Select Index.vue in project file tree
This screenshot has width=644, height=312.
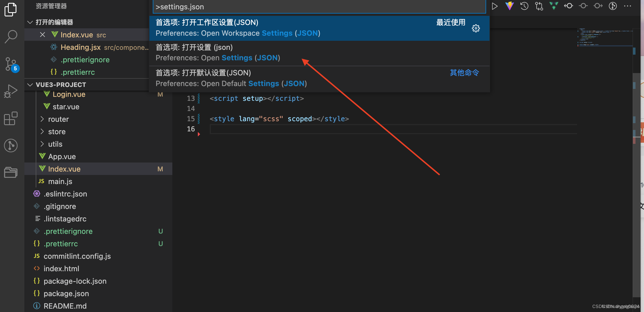(98, 169)
